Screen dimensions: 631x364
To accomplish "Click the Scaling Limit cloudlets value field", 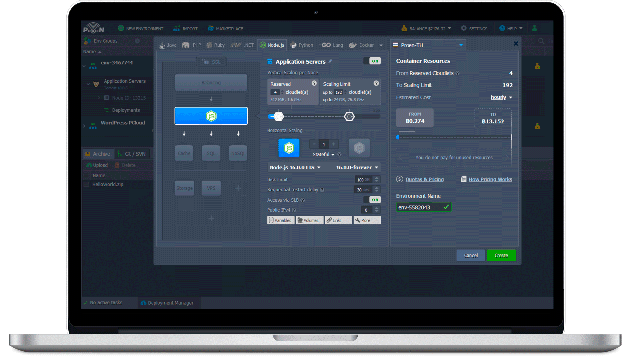I will [339, 92].
